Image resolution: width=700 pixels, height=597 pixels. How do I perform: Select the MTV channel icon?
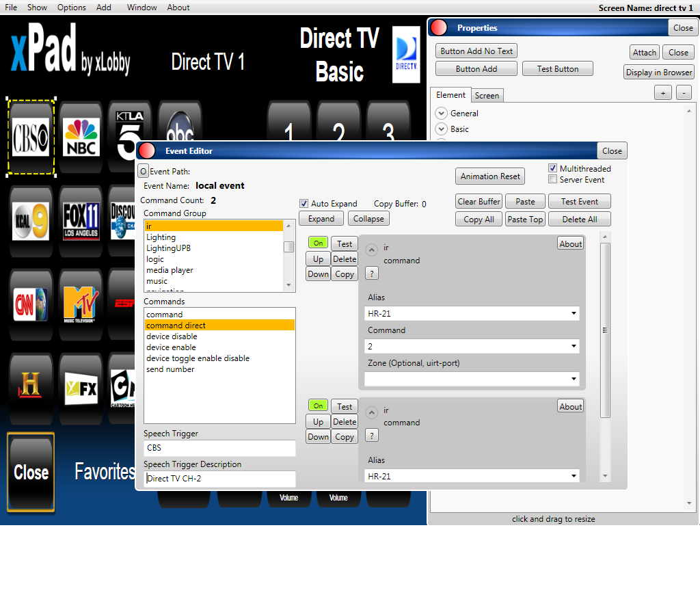81,304
